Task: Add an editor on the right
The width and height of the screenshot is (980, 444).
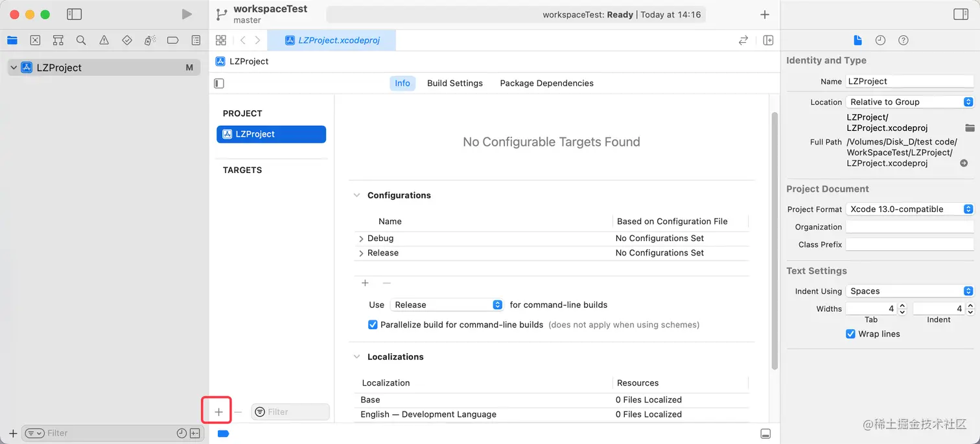Action: click(x=768, y=40)
